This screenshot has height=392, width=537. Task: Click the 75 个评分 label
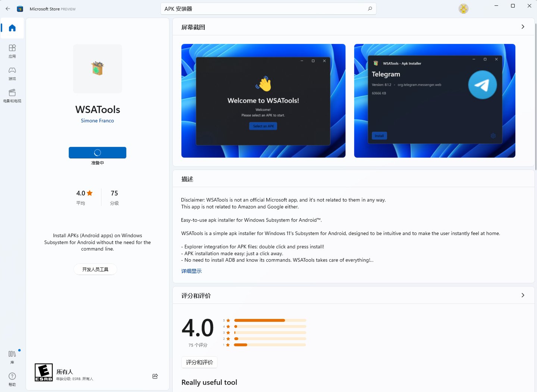(198, 345)
